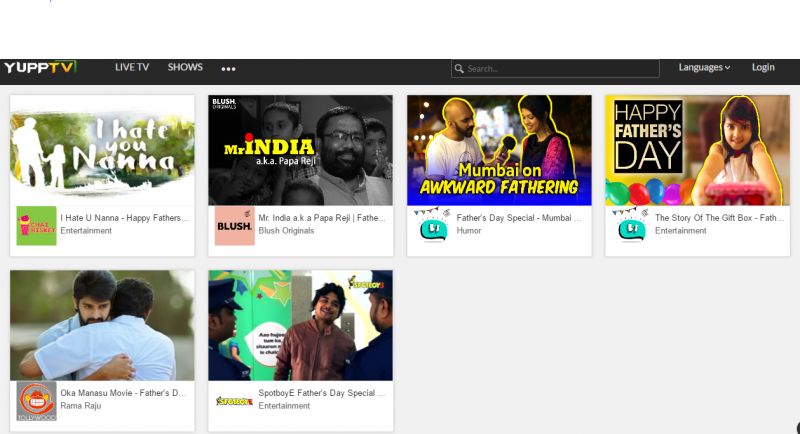Click channel icon beside Father's Day Special - Mumbai
The image size is (800, 434).
(x=433, y=225)
